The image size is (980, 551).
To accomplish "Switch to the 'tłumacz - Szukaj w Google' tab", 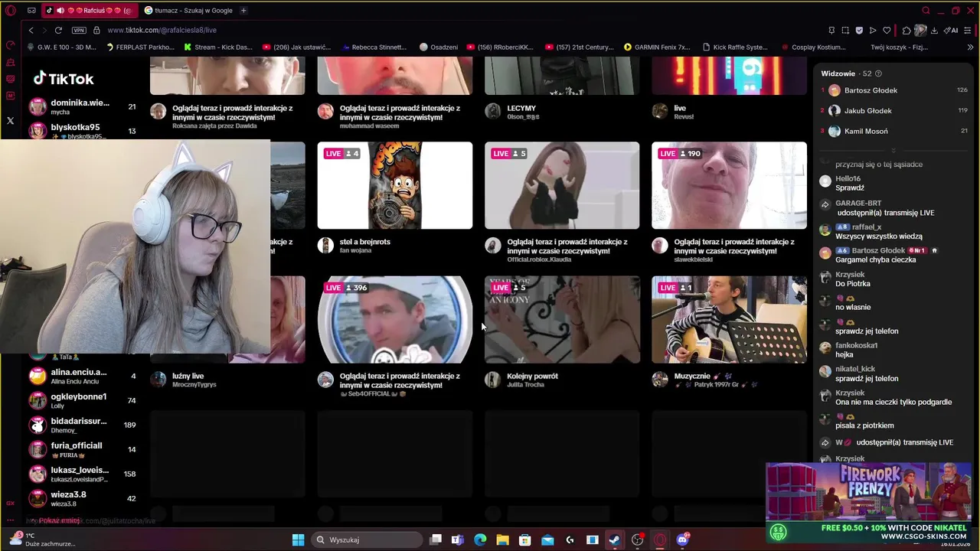I will (188, 11).
